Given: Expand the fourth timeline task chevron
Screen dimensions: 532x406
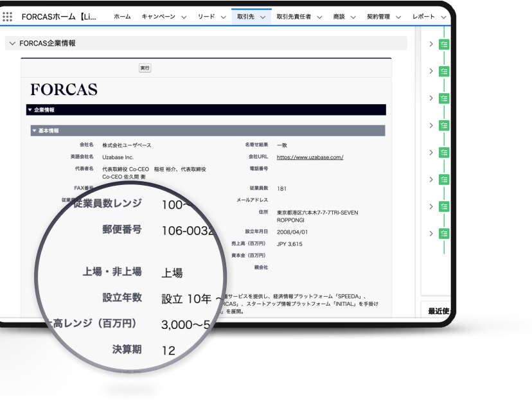Looking at the screenshot, I should tap(431, 125).
